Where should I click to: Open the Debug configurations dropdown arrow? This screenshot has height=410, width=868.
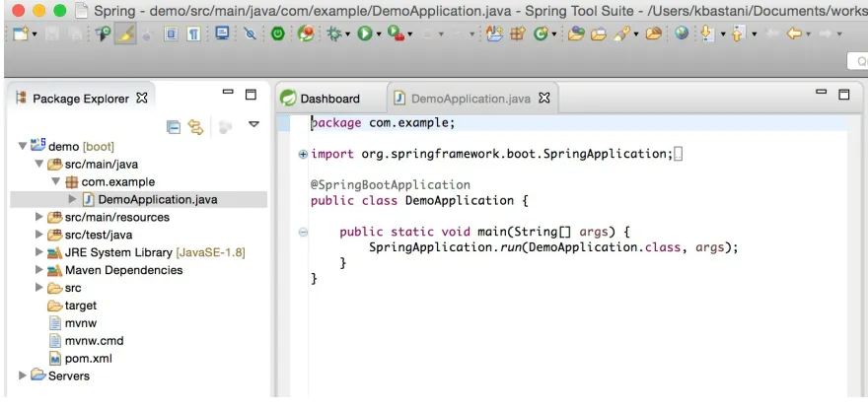[347, 34]
